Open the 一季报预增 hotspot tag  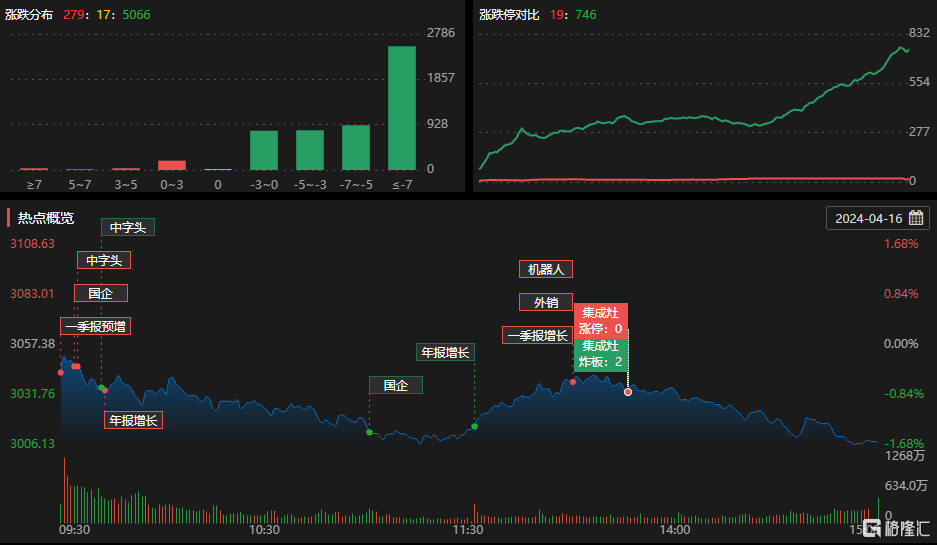(x=96, y=326)
